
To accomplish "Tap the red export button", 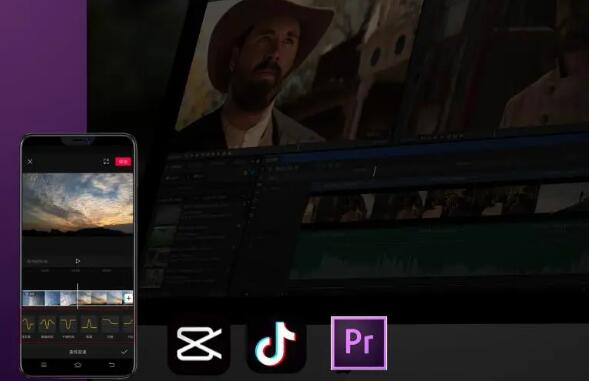I will coord(123,162).
